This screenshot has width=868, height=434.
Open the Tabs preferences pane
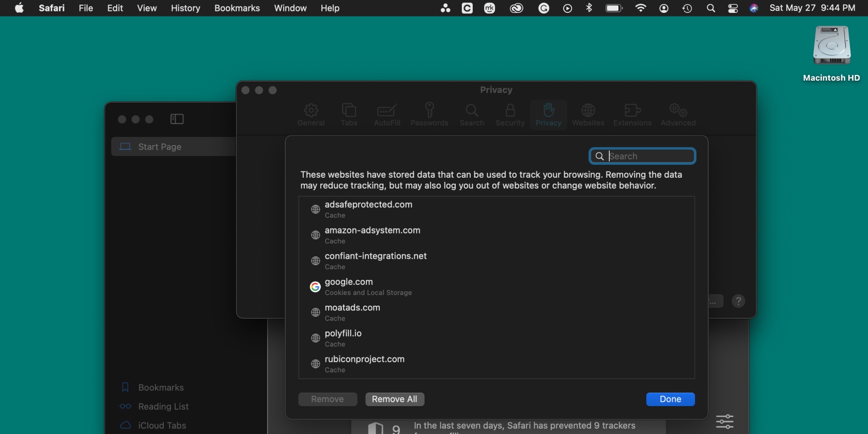349,115
